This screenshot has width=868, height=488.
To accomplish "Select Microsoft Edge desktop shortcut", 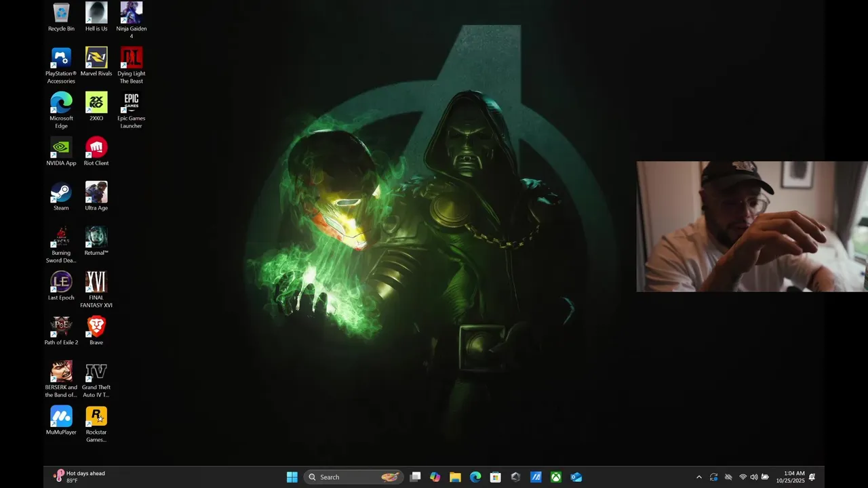I will click(x=61, y=110).
